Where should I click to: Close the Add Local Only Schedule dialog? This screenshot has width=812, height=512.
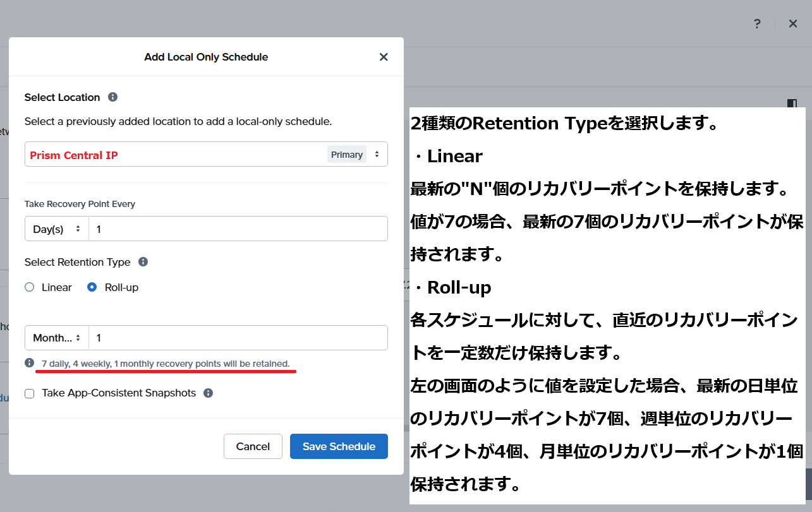pyautogui.click(x=384, y=57)
